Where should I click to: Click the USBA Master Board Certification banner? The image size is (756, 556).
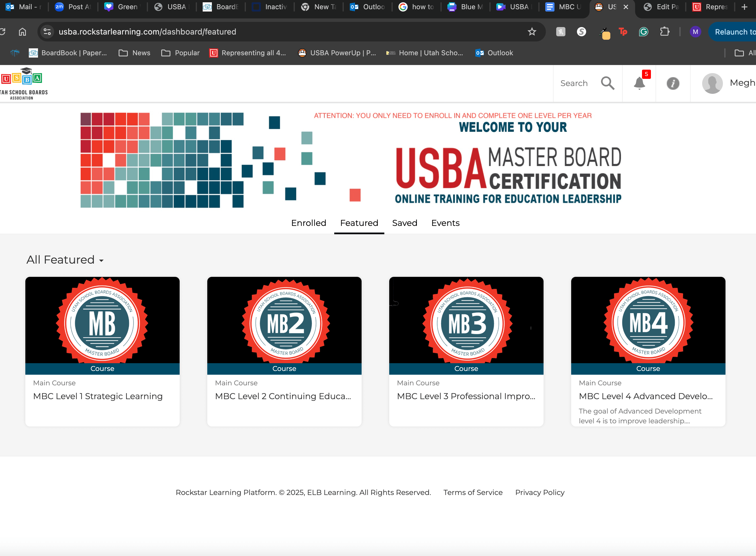(x=351, y=159)
